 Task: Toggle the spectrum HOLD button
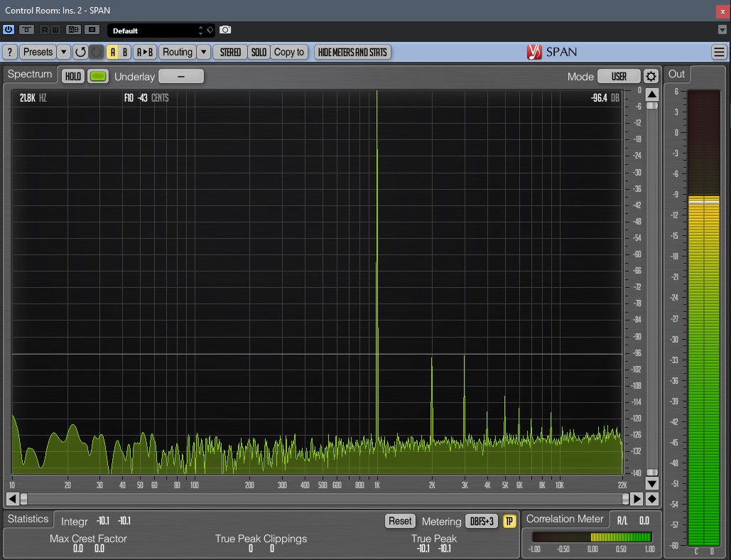tap(73, 77)
